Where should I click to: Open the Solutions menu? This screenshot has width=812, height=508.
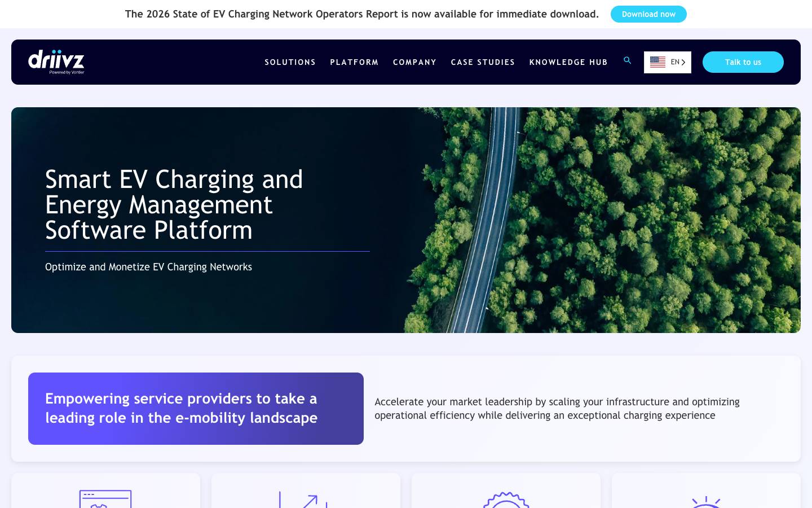290,62
